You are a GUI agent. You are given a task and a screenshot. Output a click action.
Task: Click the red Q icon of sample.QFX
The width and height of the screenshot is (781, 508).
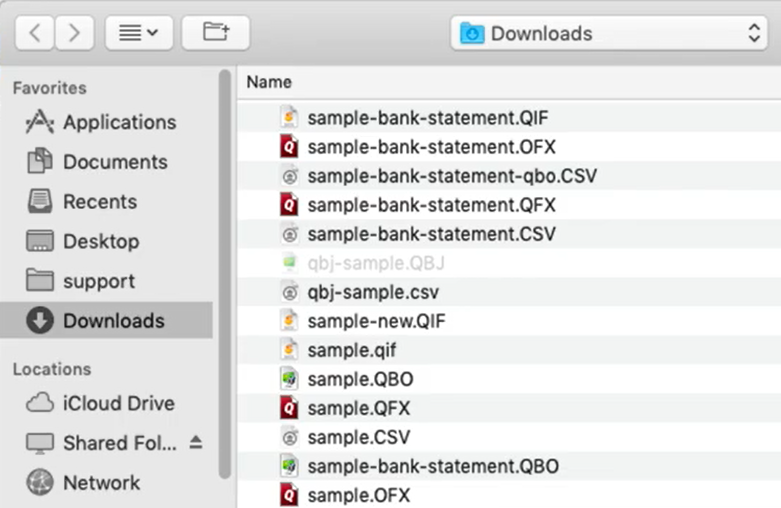pos(289,408)
